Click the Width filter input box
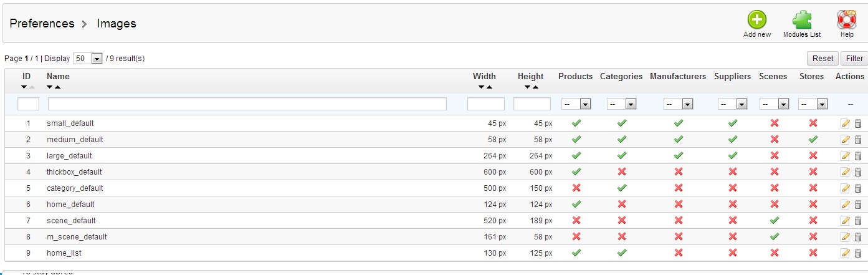This screenshot has width=868, height=275. pos(485,104)
